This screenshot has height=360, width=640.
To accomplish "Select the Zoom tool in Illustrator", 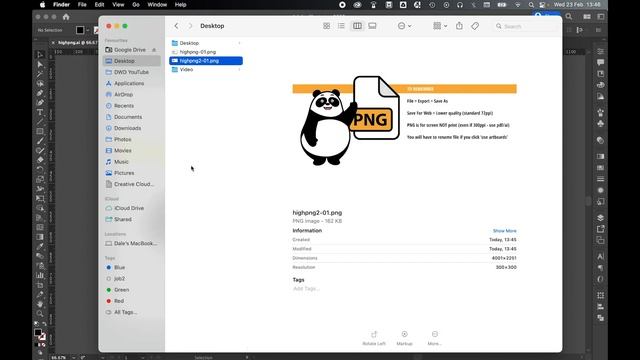I will coord(40,313).
